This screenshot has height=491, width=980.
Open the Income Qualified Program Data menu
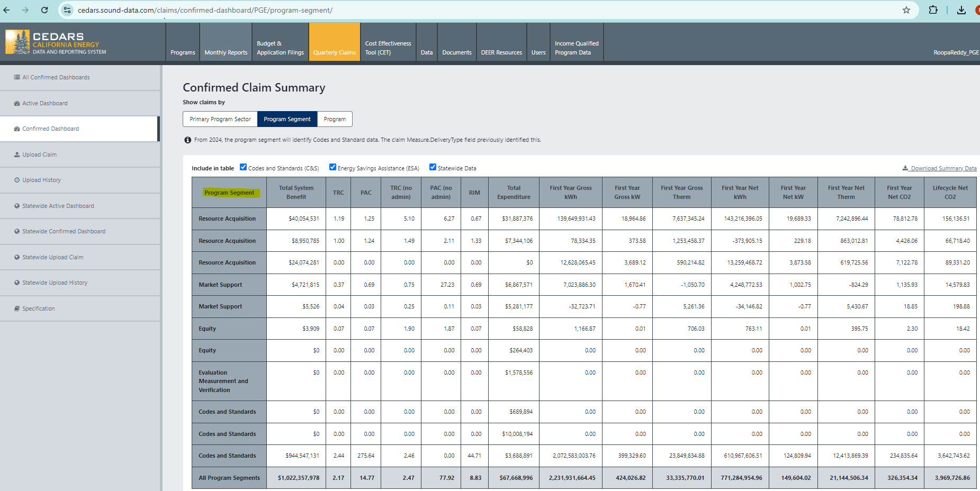pyautogui.click(x=576, y=48)
